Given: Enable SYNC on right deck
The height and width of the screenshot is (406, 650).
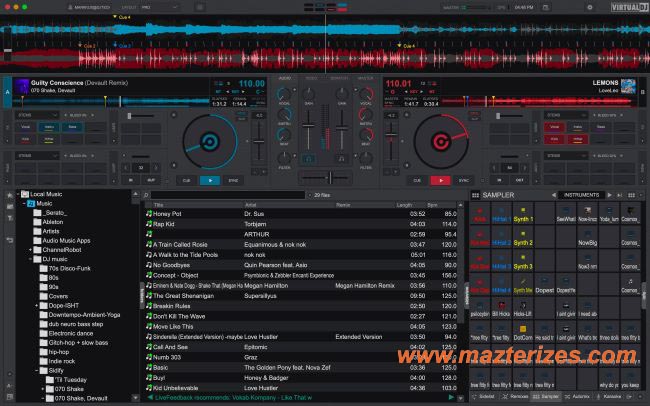Looking at the screenshot, I should 464,180.
